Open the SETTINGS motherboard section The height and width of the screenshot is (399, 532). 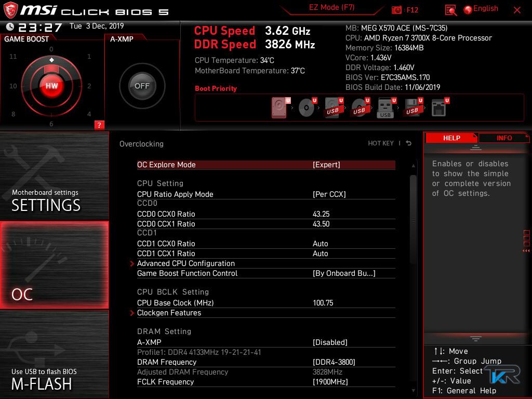click(x=54, y=176)
